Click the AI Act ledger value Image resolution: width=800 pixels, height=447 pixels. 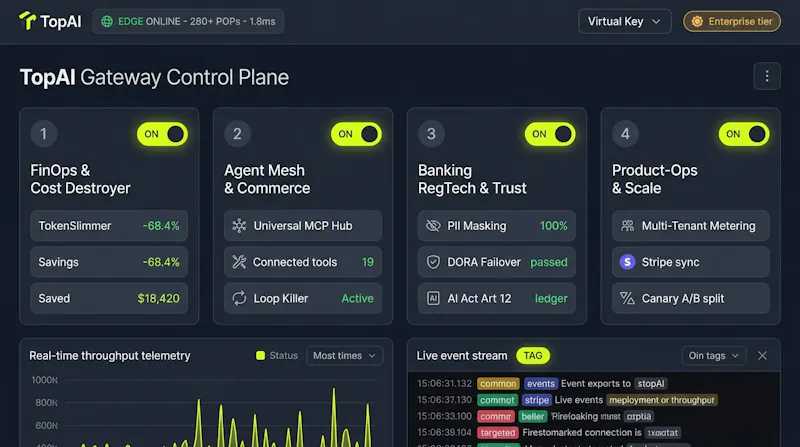pos(551,298)
